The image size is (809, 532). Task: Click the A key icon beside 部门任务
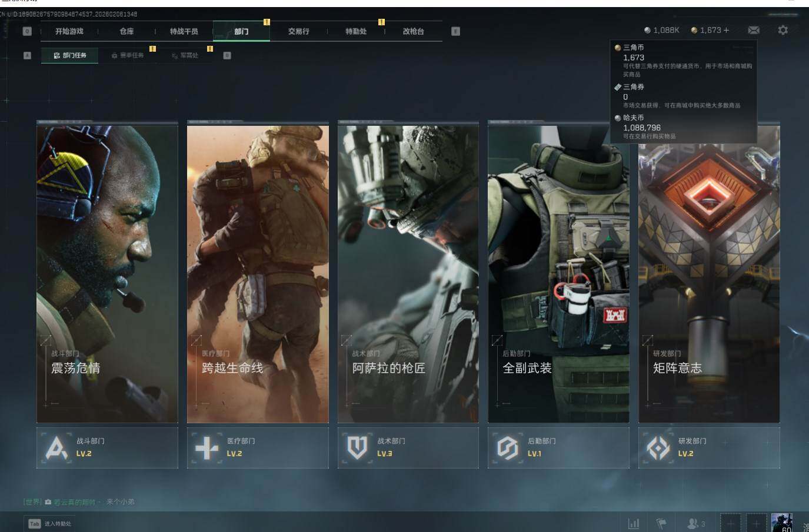coord(27,55)
